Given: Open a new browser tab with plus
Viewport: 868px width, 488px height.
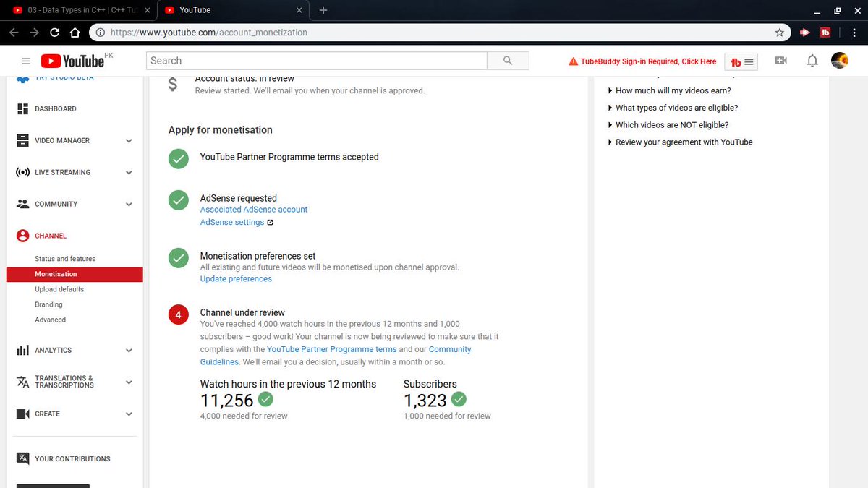Looking at the screenshot, I should 323,10.
